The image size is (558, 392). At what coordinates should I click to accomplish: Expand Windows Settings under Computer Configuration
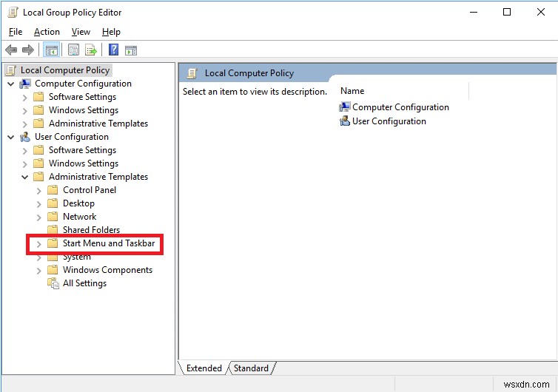(24, 111)
